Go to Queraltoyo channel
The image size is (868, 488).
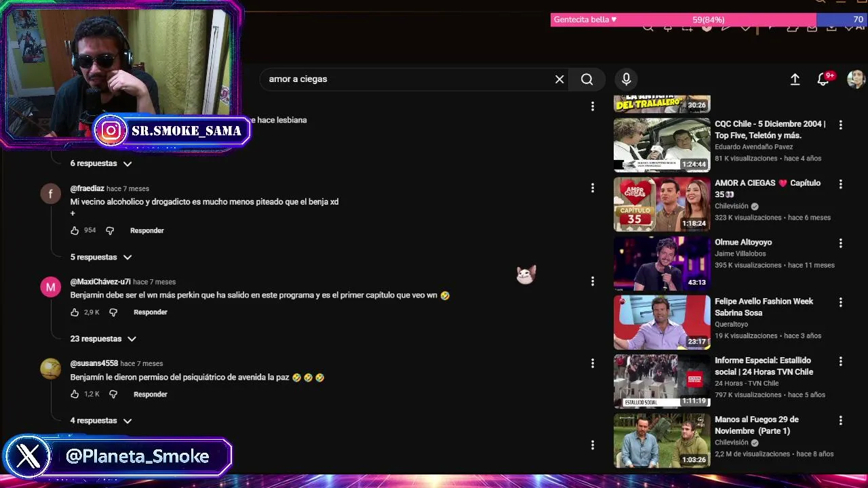point(731,325)
